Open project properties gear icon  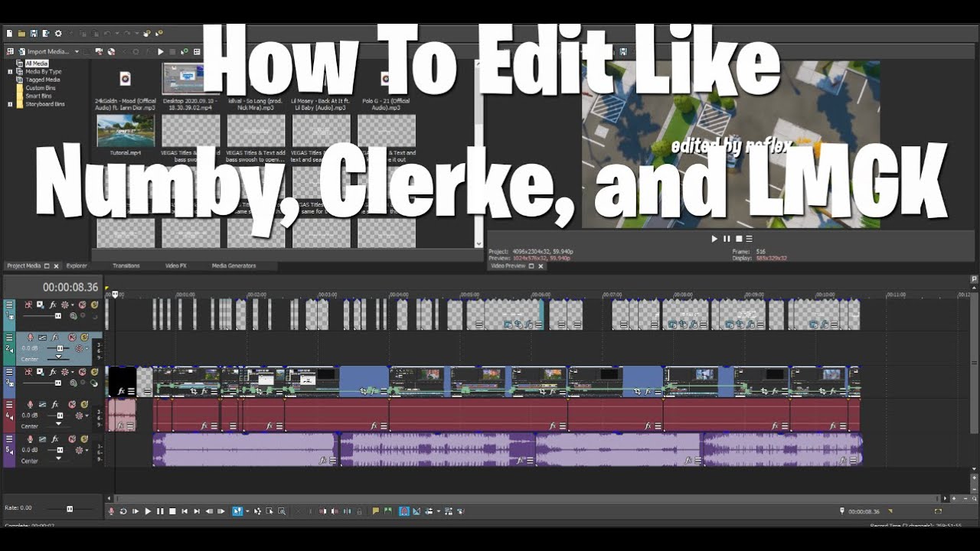58,34
